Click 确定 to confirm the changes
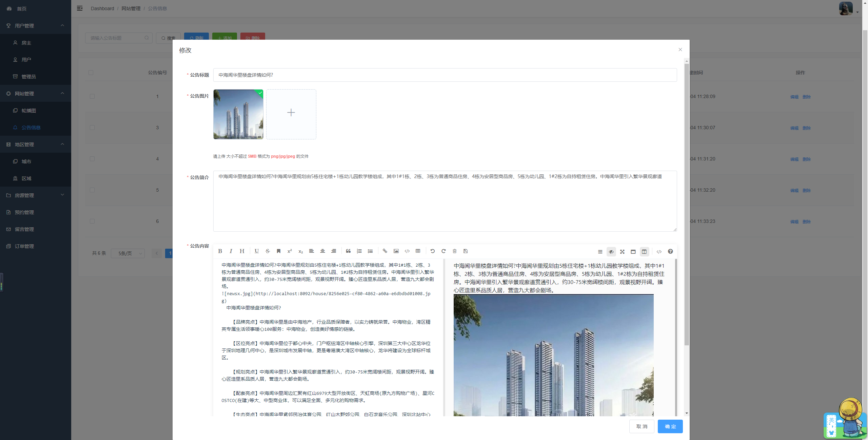 (x=670, y=426)
